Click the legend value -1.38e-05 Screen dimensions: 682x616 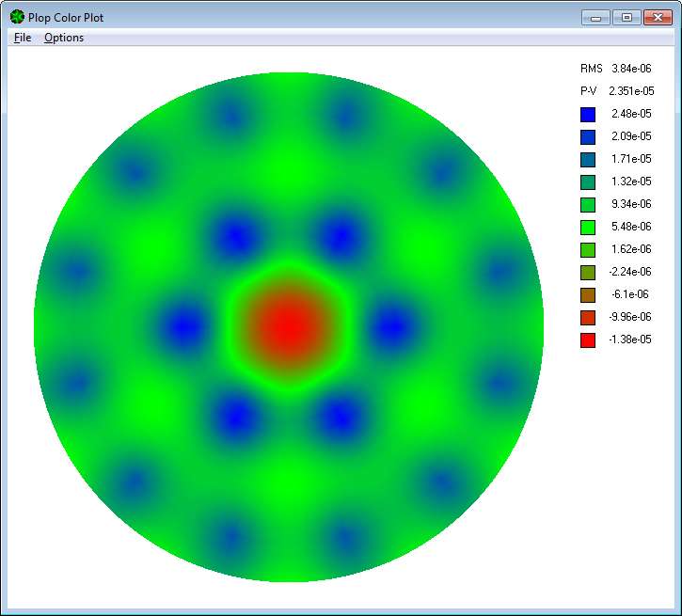point(630,340)
